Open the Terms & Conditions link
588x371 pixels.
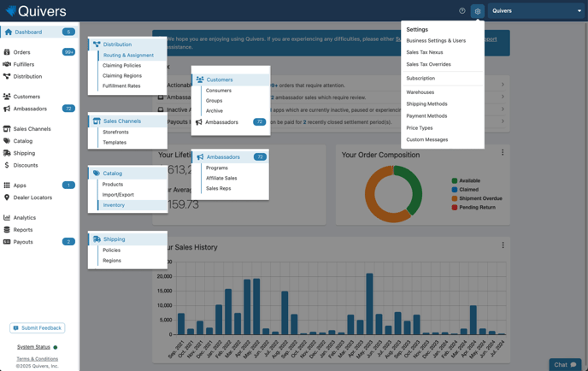[x=37, y=359]
